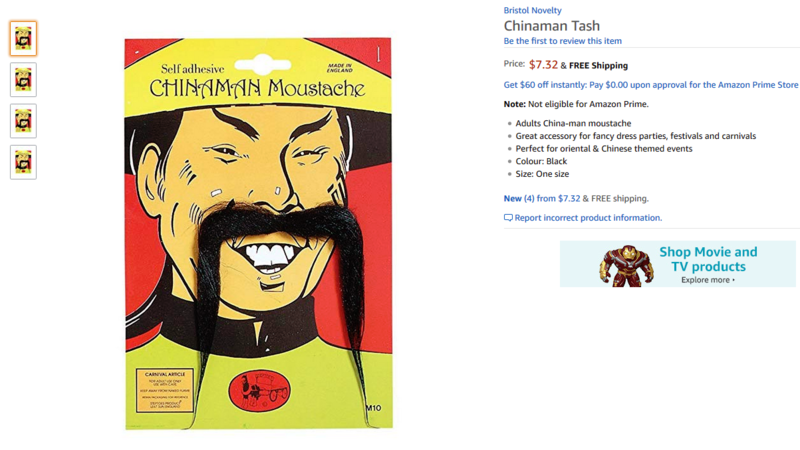Click the bold 'FREE Shipping' text
800x450 pixels.
598,65
